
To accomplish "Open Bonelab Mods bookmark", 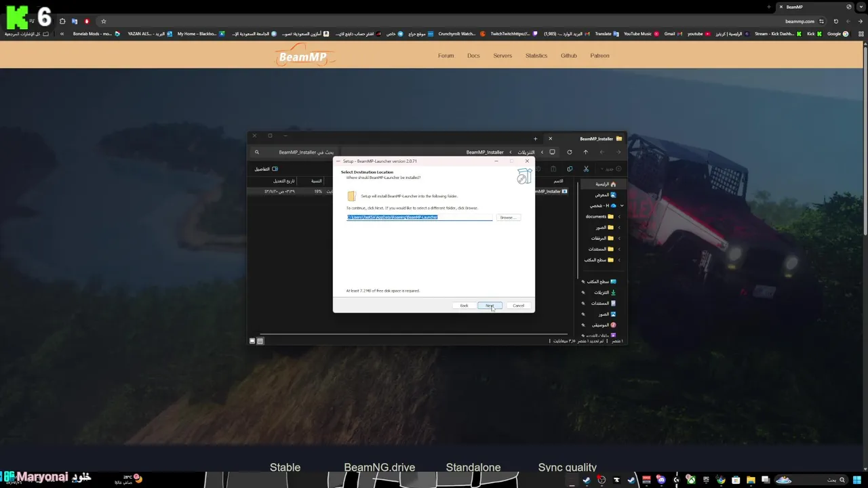I will pyautogui.click(x=96, y=34).
